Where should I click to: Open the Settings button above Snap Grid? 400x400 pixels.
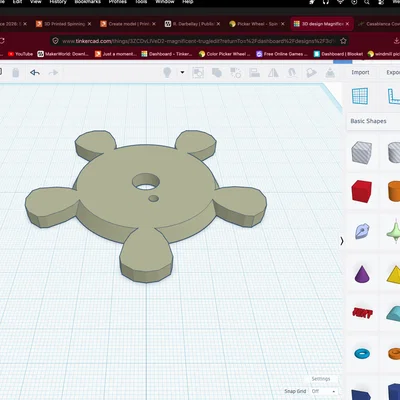click(321, 379)
